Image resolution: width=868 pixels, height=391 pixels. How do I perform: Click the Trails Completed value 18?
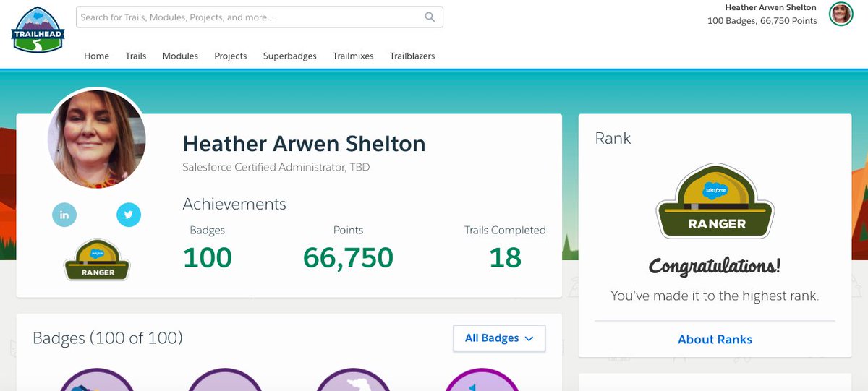(x=505, y=257)
